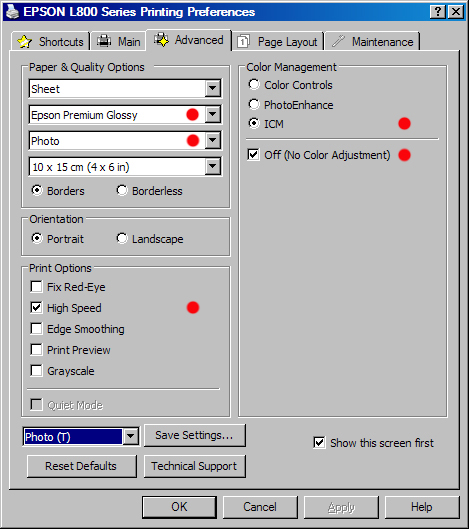The width and height of the screenshot is (469, 529).
Task: Switch to the Page Layout tab
Action: [x=277, y=41]
